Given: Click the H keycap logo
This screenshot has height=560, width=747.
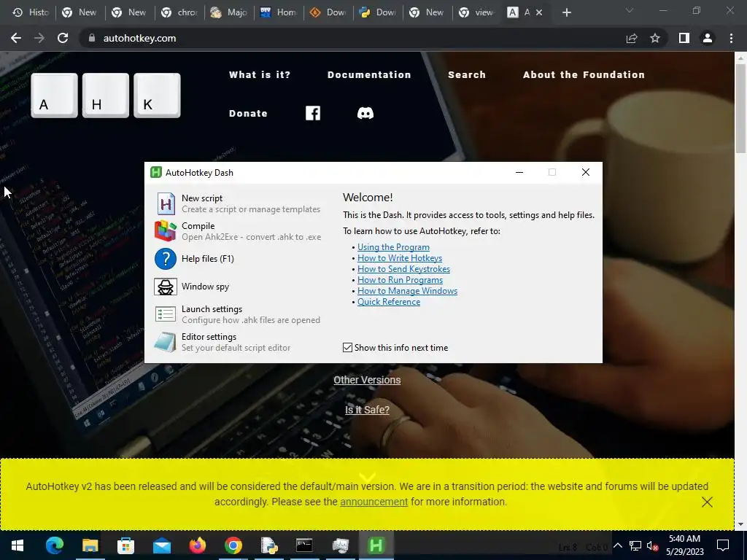Looking at the screenshot, I should click(x=106, y=96).
